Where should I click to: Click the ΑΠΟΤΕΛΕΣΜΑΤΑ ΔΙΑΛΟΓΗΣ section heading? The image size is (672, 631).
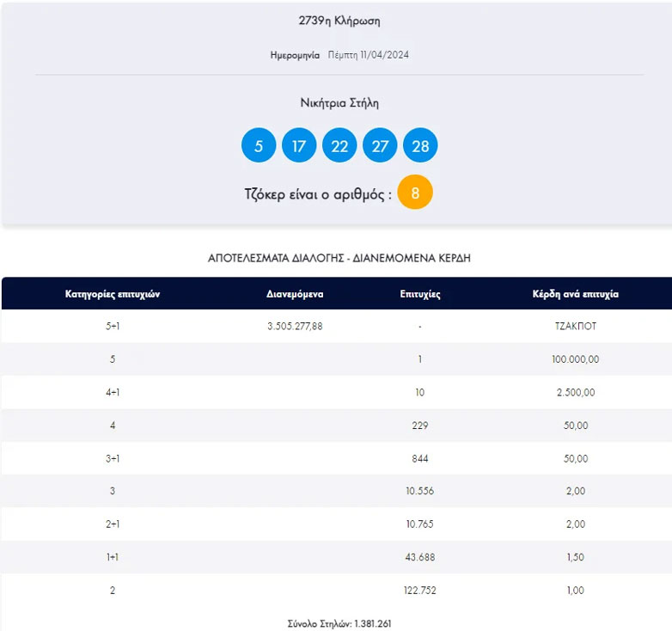339,257
